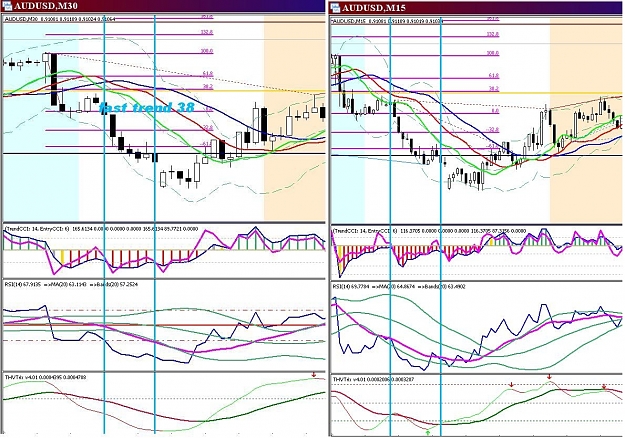The width and height of the screenshot is (625, 438).
Task: Click the 'fast trend 38' text label
Action: (147, 107)
